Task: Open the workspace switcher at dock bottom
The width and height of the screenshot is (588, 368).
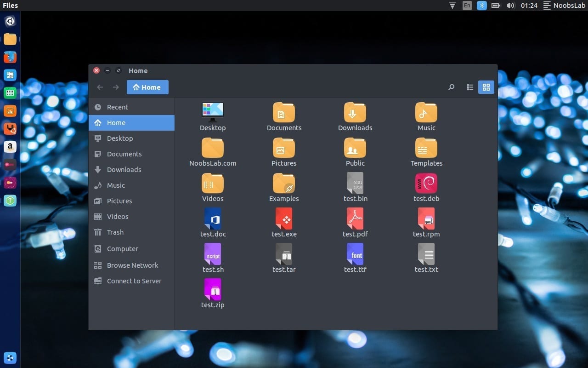Action: tap(10, 357)
